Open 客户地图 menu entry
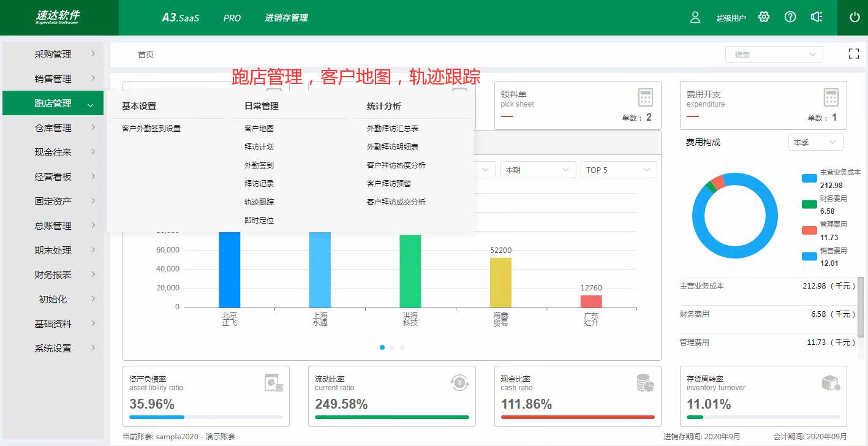Screen dimensions: 868x446 pos(259,129)
